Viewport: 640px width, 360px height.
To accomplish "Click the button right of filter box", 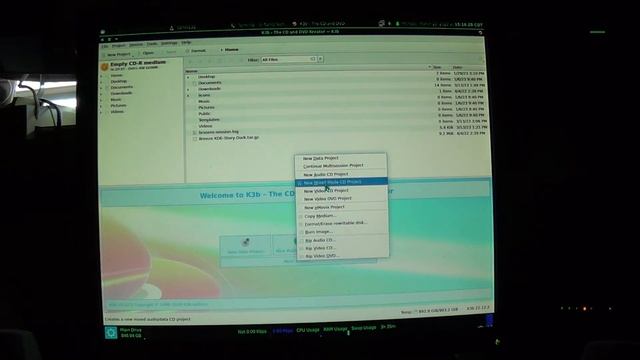I will pos(320,59).
